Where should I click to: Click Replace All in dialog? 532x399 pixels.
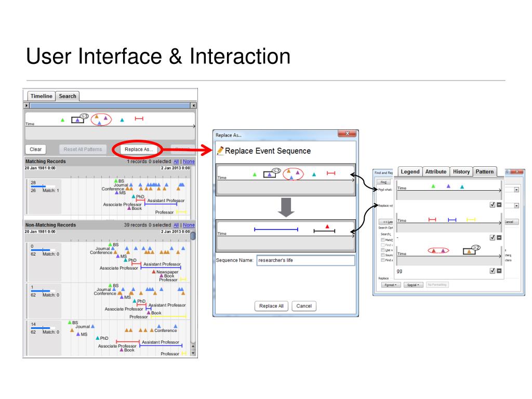(x=271, y=306)
